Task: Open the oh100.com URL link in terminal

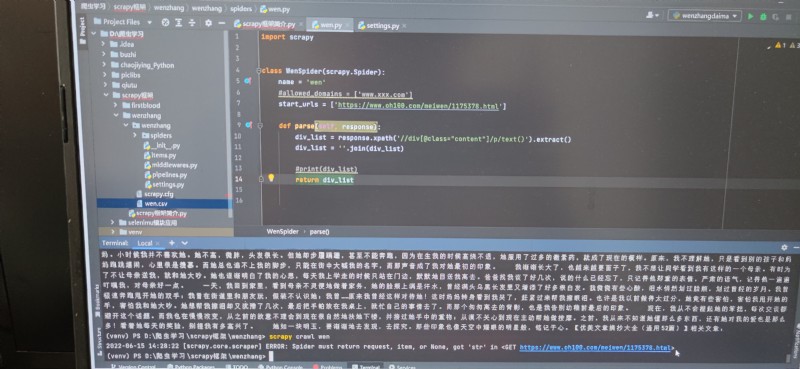Action: (595, 348)
